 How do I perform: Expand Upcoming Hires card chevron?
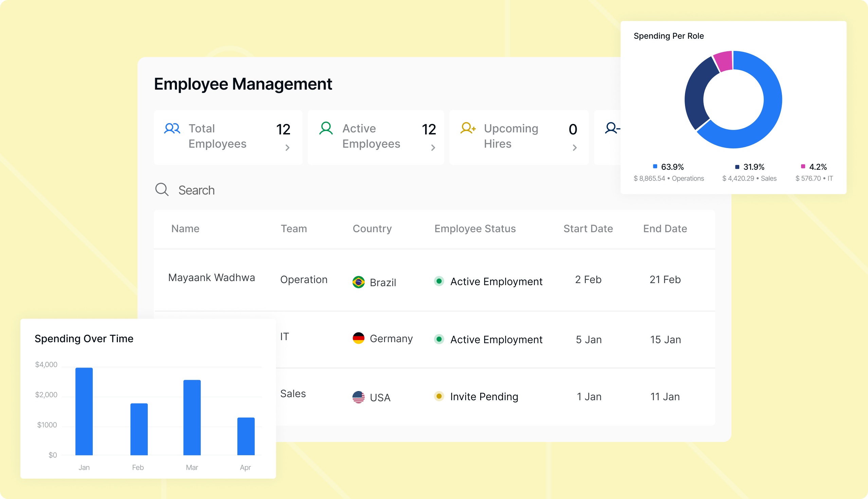(x=575, y=148)
